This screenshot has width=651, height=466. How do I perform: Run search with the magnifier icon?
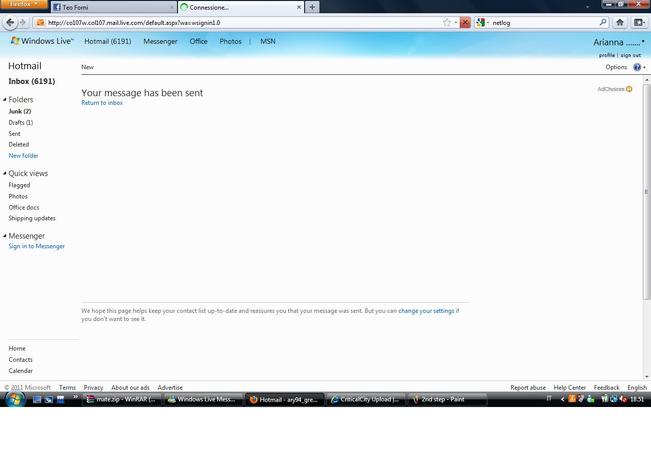tap(603, 22)
